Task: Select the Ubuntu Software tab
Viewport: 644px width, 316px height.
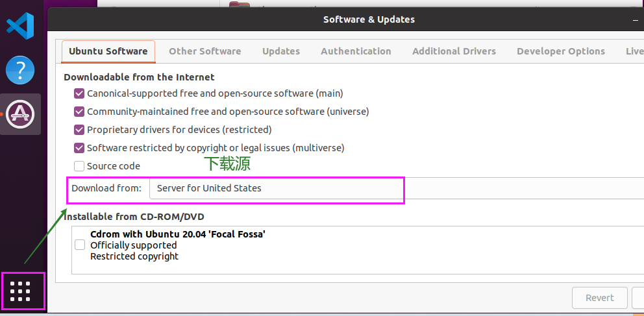Action: [108, 51]
